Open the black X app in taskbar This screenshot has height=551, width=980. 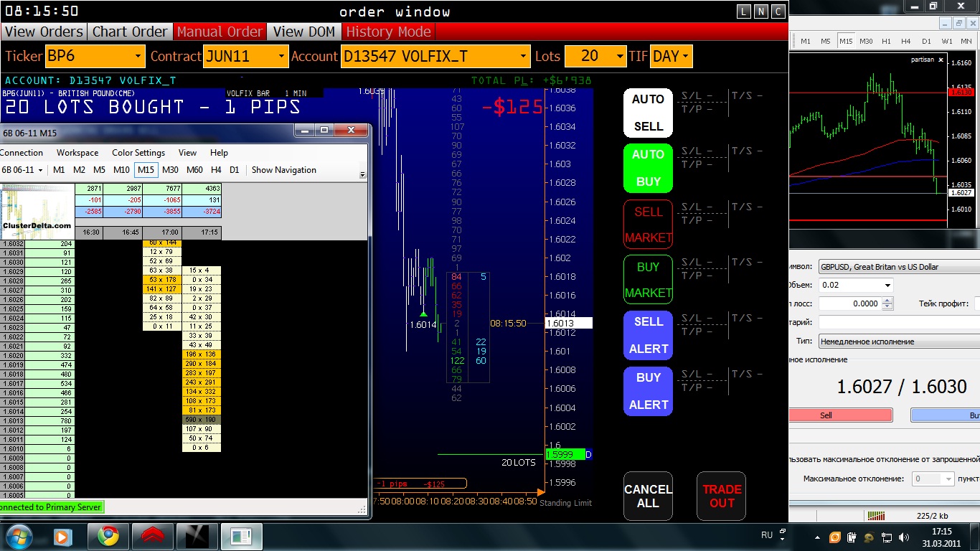(197, 537)
